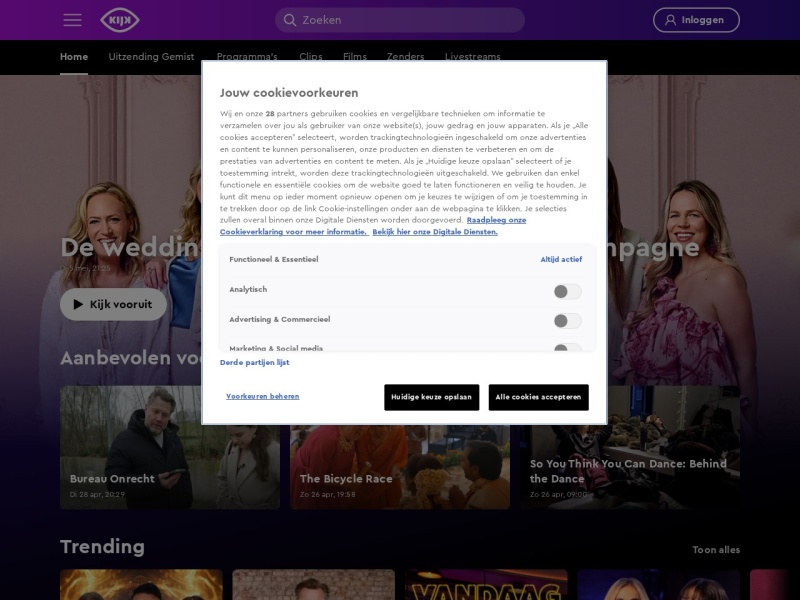Open Bureau Onrecht thumbnail

coord(170,447)
